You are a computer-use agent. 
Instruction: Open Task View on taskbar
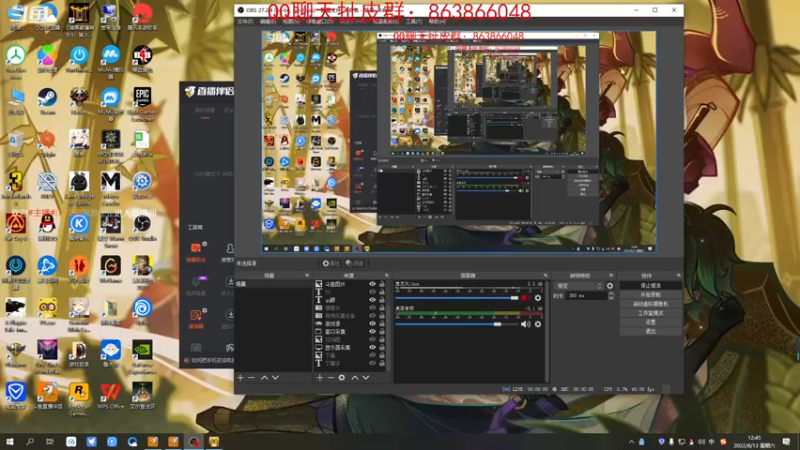[49, 441]
